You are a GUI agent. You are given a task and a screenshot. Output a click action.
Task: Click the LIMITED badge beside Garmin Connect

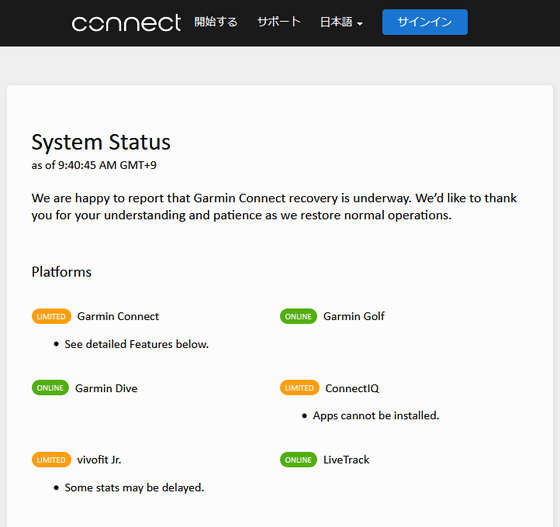(x=51, y=316)
